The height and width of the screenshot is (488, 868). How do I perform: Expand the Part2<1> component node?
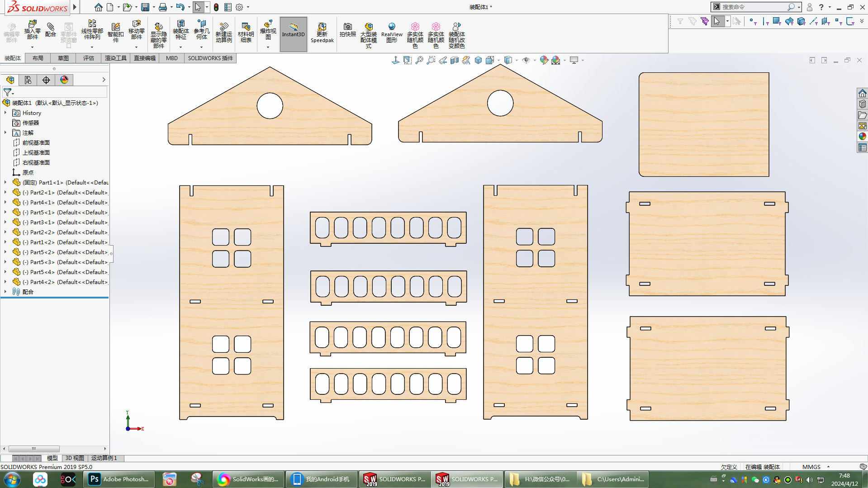point(5,193)
